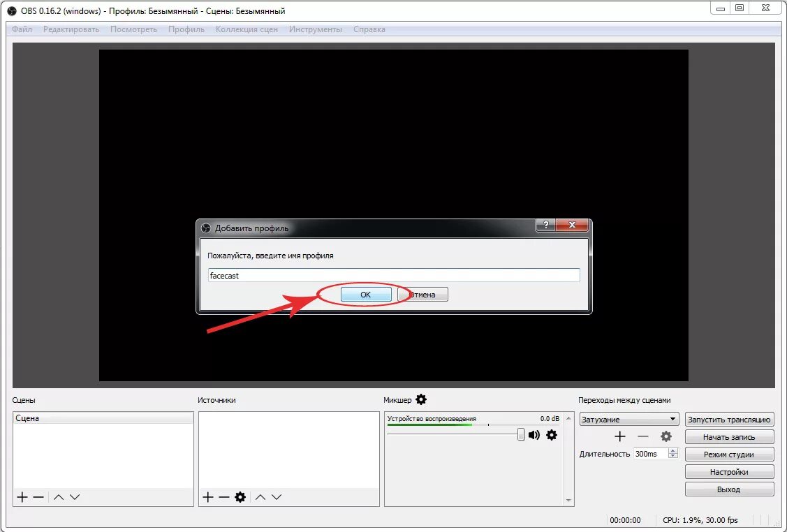
Task: Maximize the OBS window
Action: tap(740, 8)
